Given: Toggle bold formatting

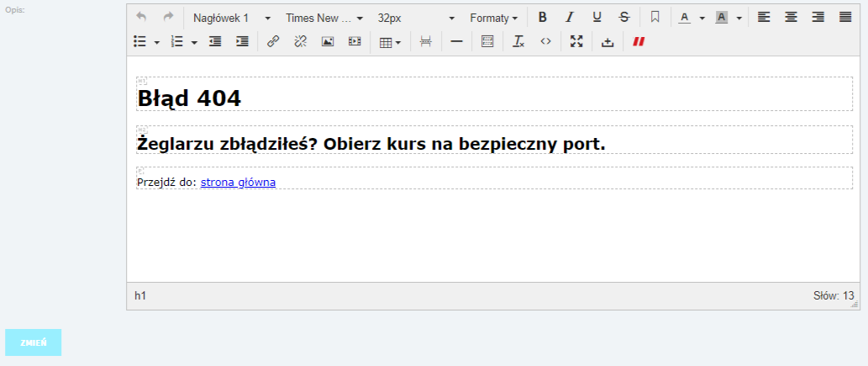Looking at the screenshot, I should (543, 17).
